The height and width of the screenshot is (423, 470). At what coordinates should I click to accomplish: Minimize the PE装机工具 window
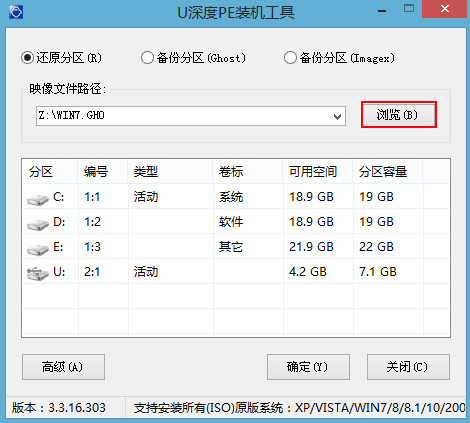click(x=382, y=11)
